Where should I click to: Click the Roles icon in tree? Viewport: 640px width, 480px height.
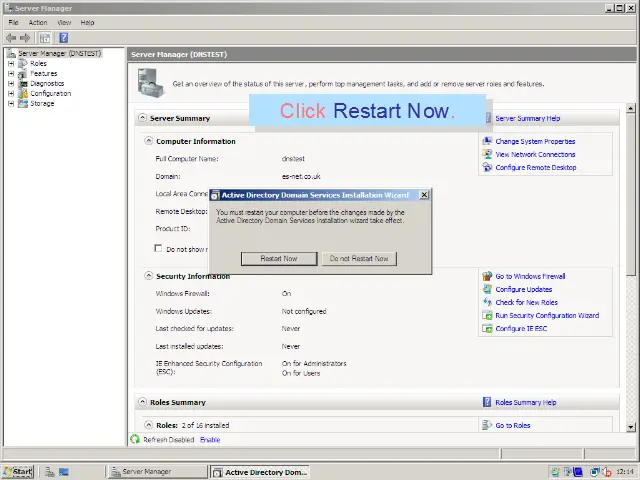pos(23,63)
